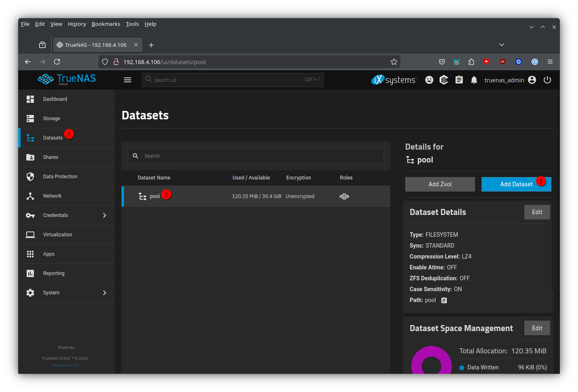Copy the pool path with clipboard icon
The image size is (578, 392).
pos(444,300)
